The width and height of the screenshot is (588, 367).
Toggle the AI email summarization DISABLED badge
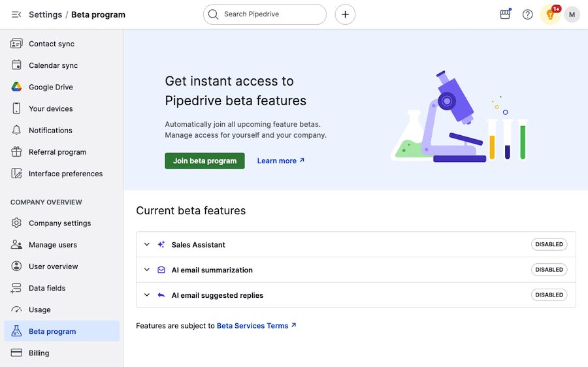tap(549, 270)
